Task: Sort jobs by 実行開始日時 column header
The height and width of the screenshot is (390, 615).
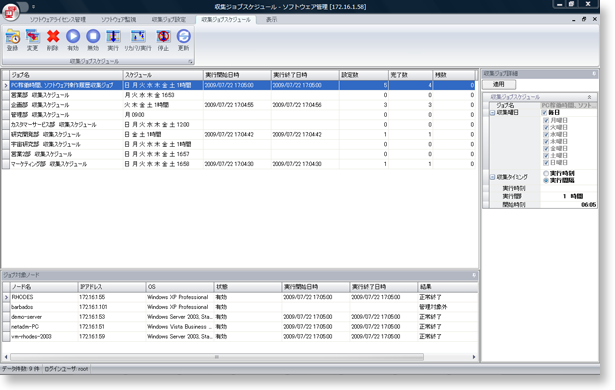Action: [x=237, y=75]
